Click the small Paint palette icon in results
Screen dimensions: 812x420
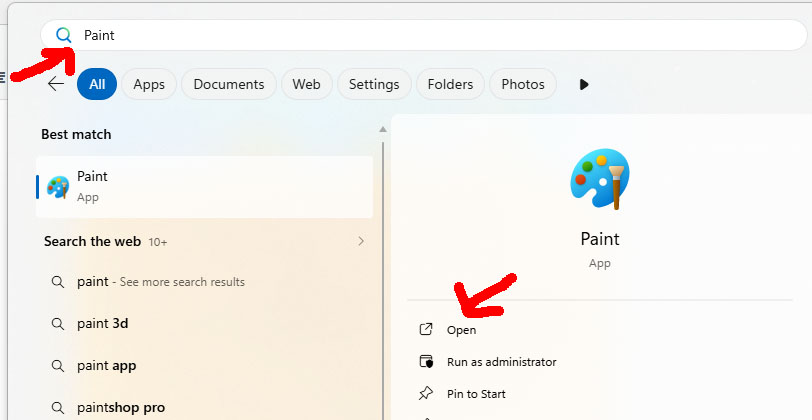(x=58, y=187)
